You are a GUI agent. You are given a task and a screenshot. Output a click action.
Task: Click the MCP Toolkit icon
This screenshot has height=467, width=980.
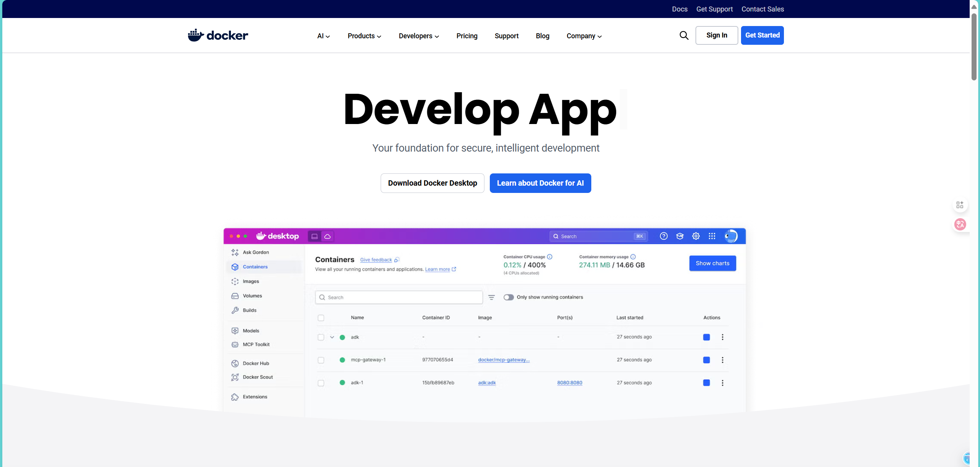[235, 345]
